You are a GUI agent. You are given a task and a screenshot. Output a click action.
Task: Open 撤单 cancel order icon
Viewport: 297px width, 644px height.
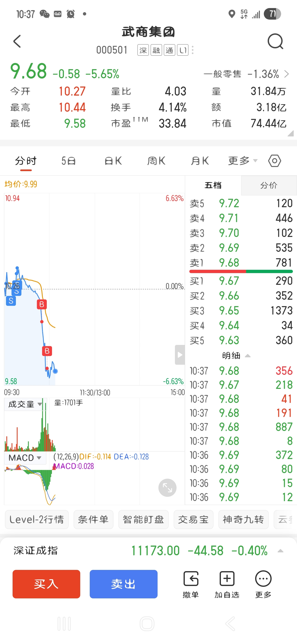191,585
